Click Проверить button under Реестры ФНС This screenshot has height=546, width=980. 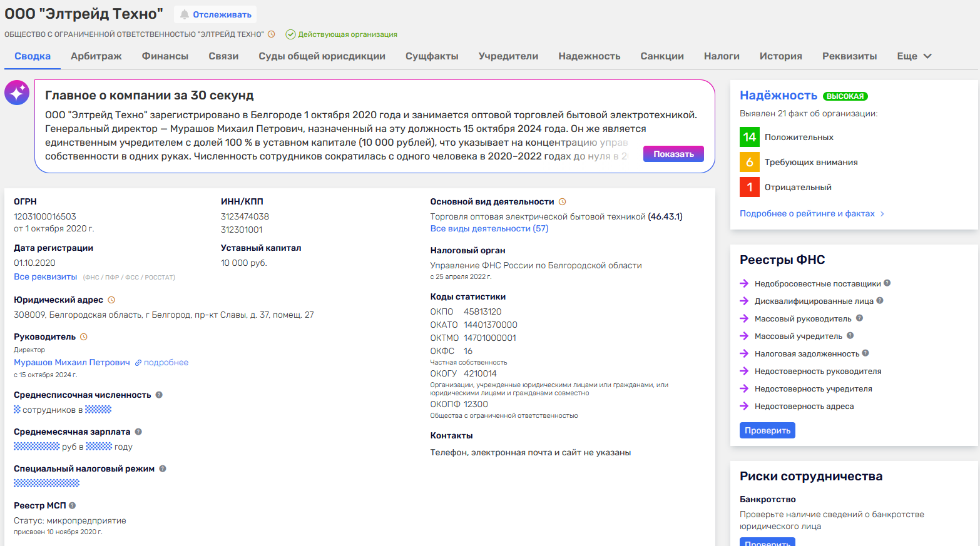[x=767, y=430]
